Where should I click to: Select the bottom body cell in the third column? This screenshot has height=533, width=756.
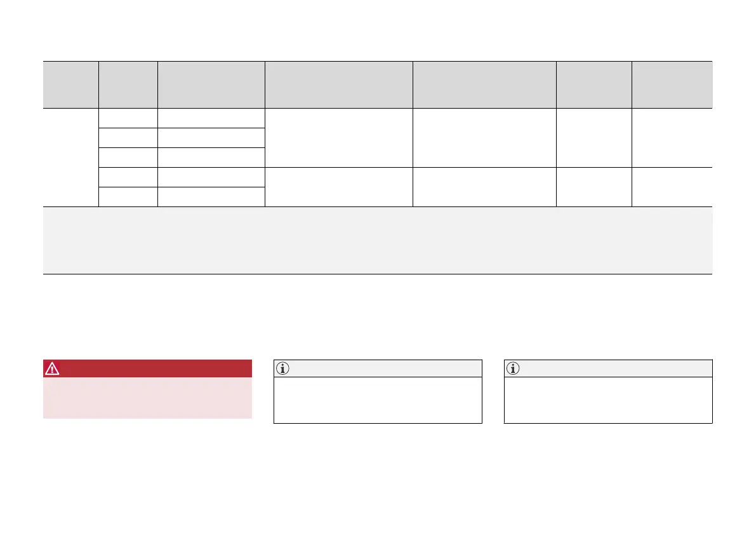pos(211,197)
